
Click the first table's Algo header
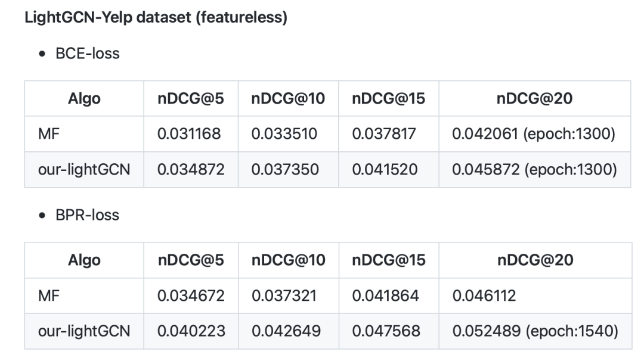coord(84,99)
